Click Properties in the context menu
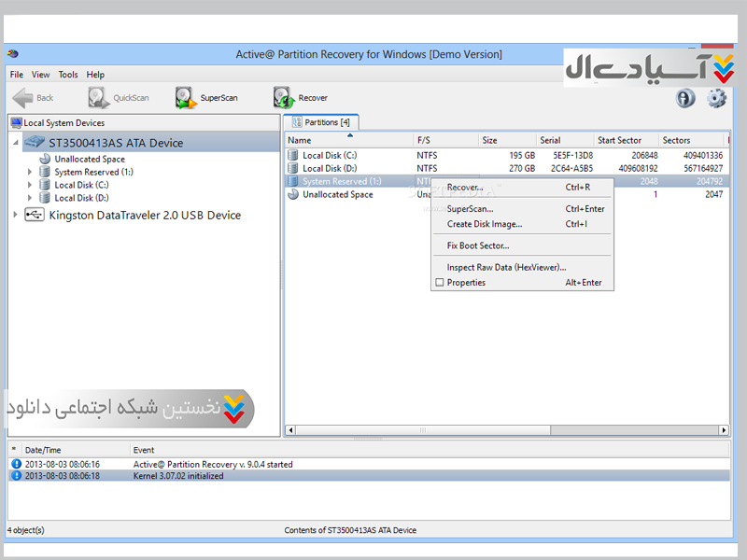Viewport: 747px width, 560px height. tap(466, 282)
